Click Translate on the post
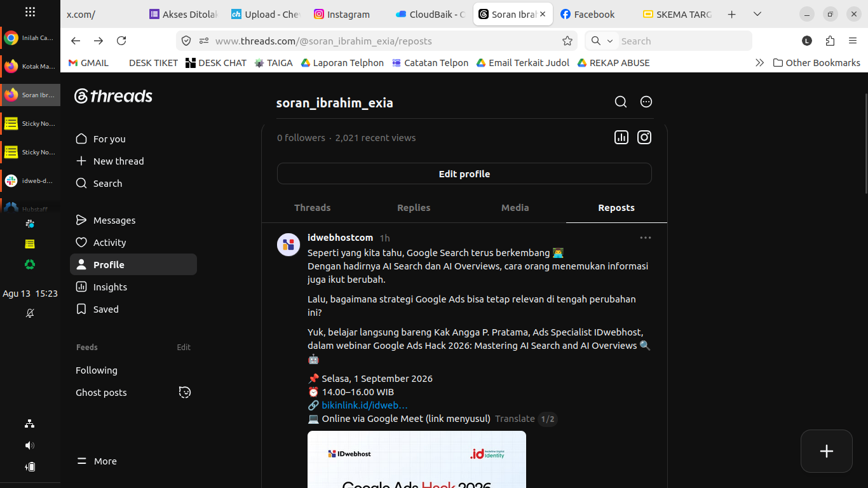The image size is (868, 488). [515, 419]
